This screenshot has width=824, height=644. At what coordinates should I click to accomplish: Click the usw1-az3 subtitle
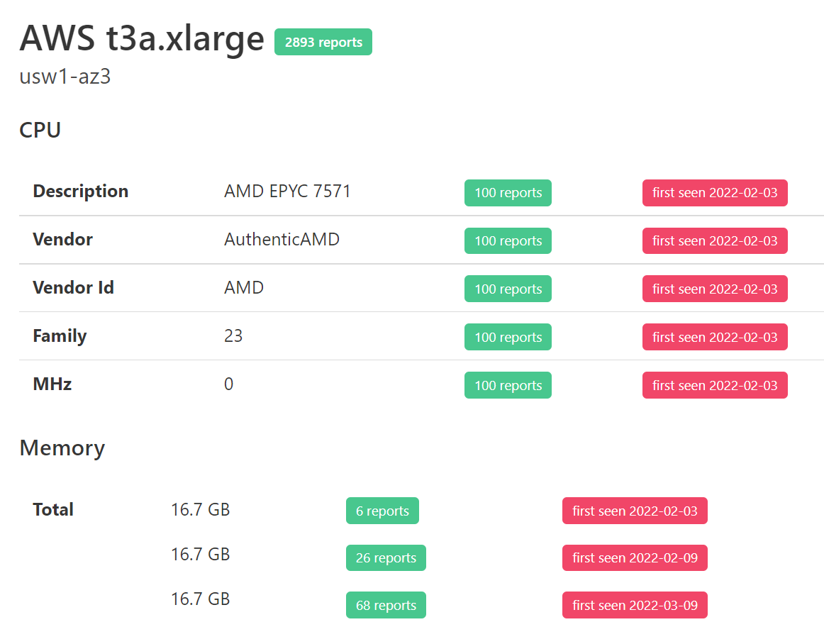coord(65,77)
